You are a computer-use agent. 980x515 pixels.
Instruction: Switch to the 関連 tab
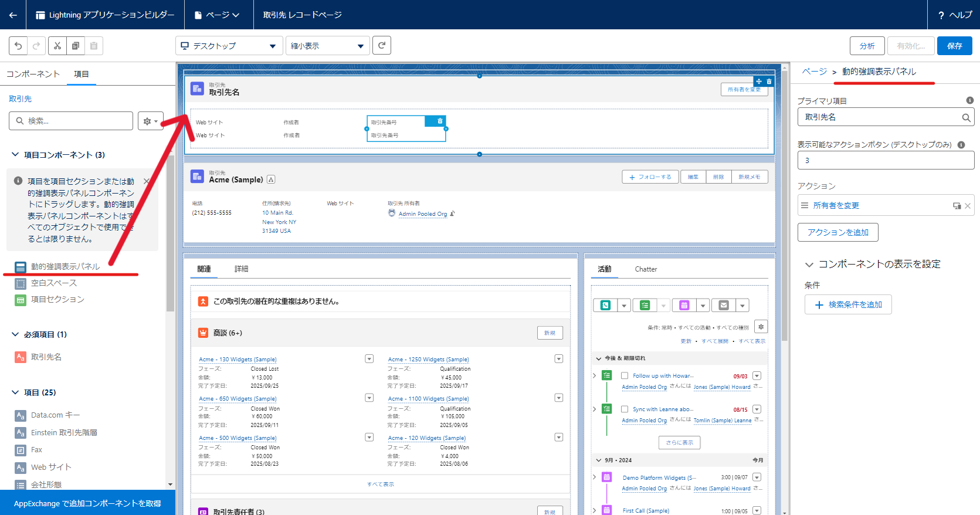click(x=204, y=269)
